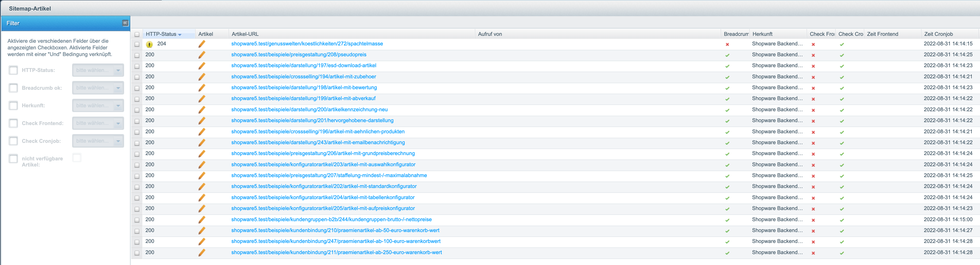Expand the Herkunft filter dropdown

click(x=118, y=105)
